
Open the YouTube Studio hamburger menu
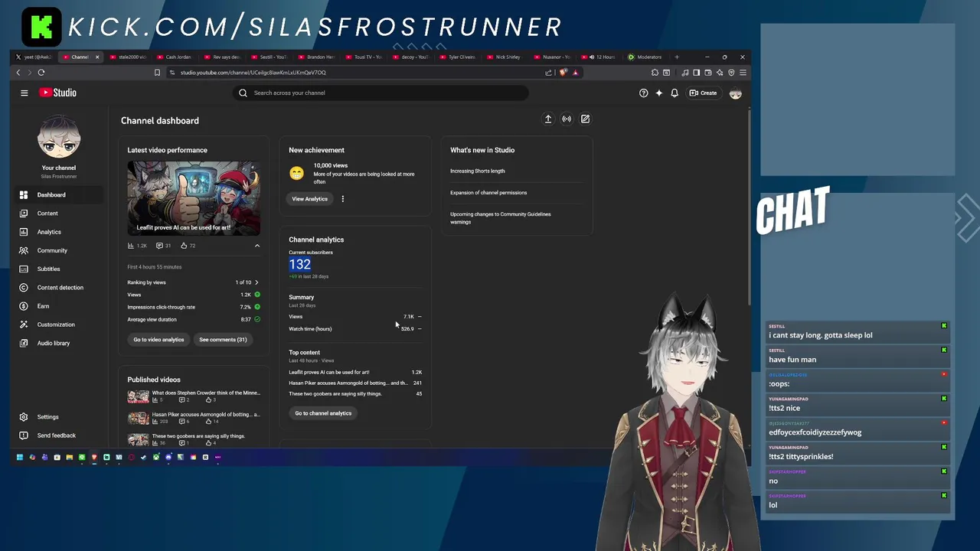click(x=24, y=93)
